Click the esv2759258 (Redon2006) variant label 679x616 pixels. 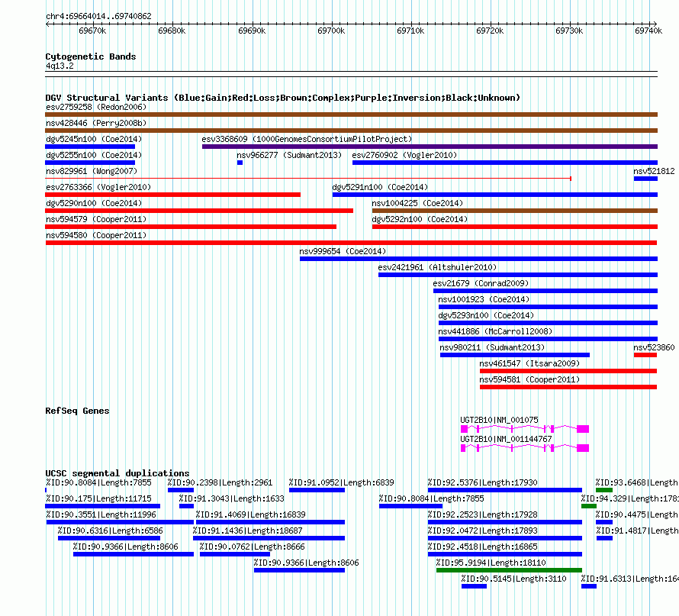[96, 107]
